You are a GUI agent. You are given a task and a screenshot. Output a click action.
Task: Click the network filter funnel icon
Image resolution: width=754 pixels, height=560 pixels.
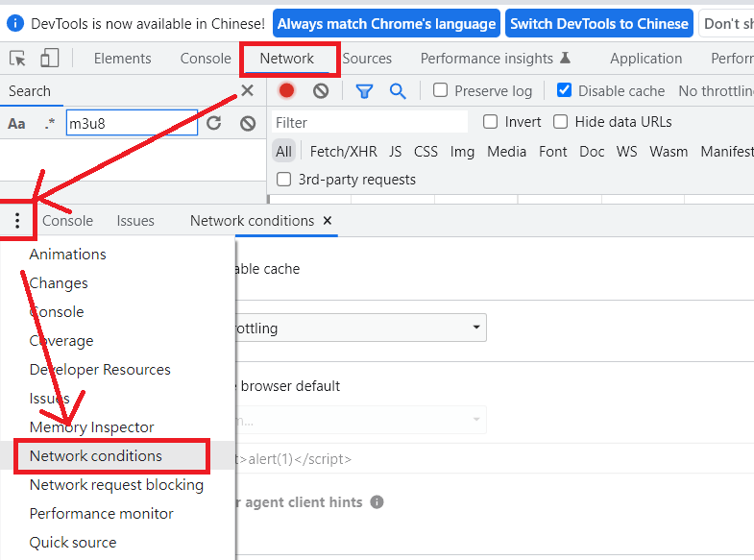click(364, 91)
